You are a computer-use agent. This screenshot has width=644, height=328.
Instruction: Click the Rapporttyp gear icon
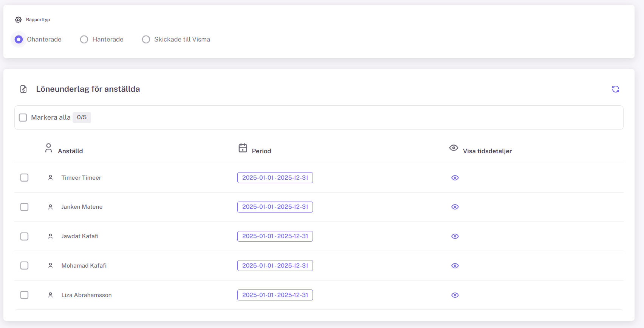[x=18, y=20]
